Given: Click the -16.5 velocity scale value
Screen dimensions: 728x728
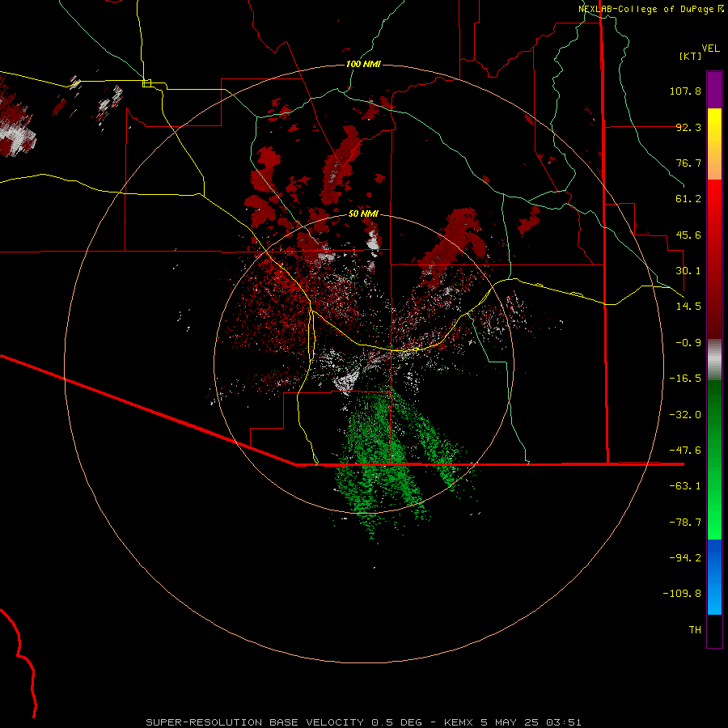Looking at the screenshot, I should [685, 379].
